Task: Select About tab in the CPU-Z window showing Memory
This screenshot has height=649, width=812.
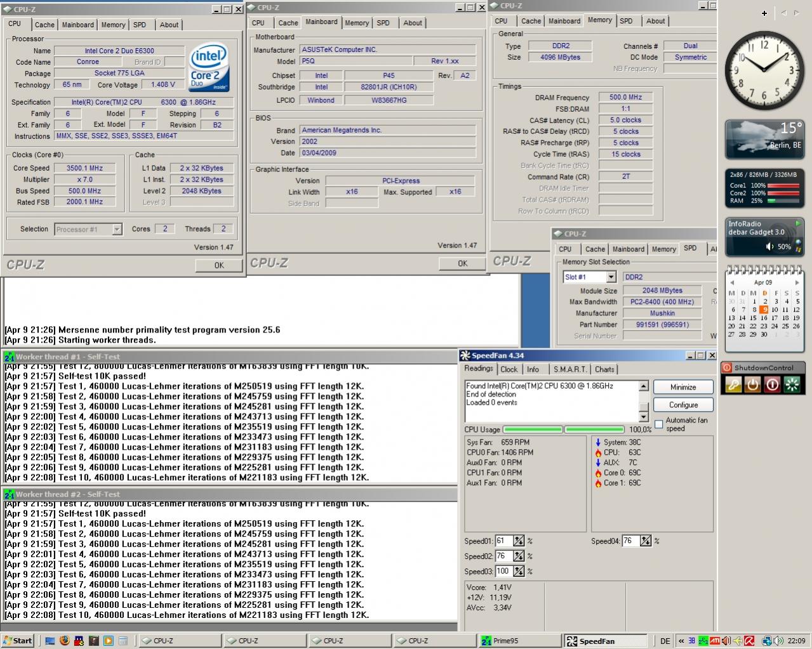Action: [x=655, y=21]
